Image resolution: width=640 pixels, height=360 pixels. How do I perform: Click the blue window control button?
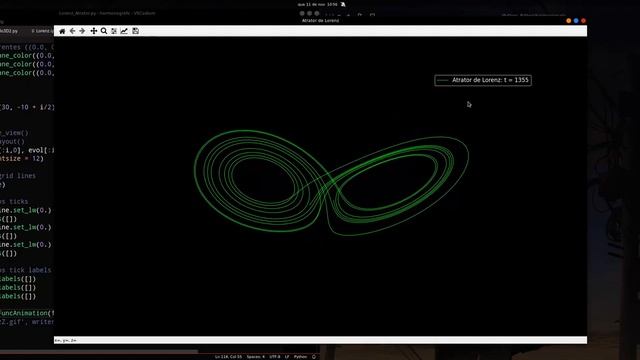tap(576, 20)
